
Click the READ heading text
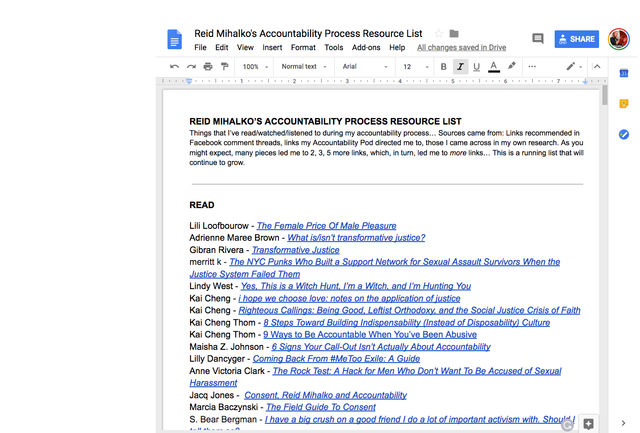(x=202, y=205)
